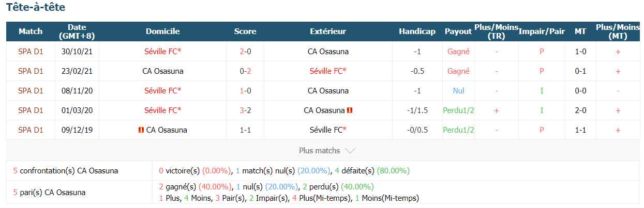Click Séville FC away team on 23/02/21
The height and width of the screenshot is (208, 644).
click(x=328, y=71)
